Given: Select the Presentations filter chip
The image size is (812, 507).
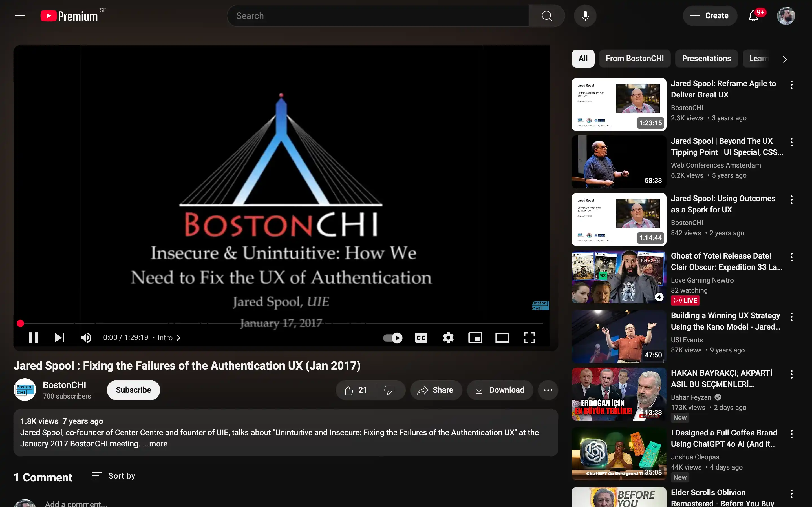Looking at the screenshot, I should pyautogui.click(x=706, y=58).
